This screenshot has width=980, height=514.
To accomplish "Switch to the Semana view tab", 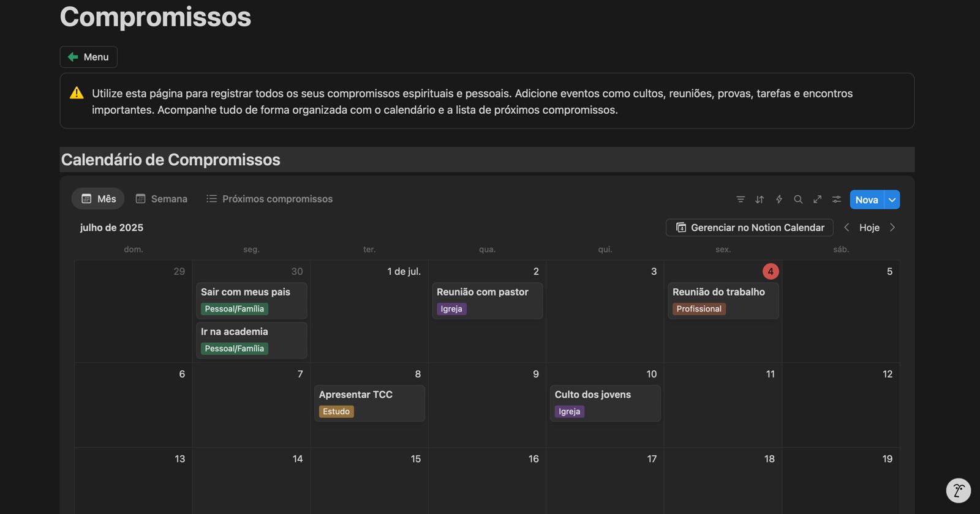I will coord(162,199).
